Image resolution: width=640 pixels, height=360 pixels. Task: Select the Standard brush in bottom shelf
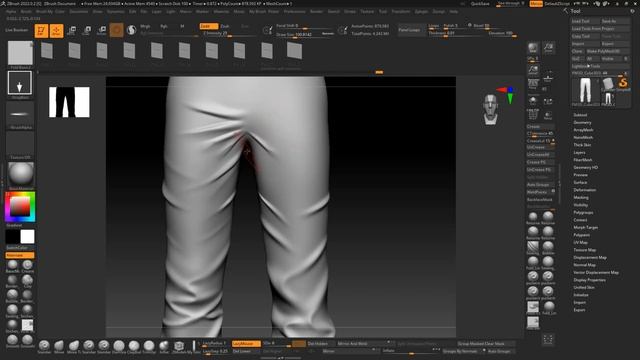coord(44,346)
